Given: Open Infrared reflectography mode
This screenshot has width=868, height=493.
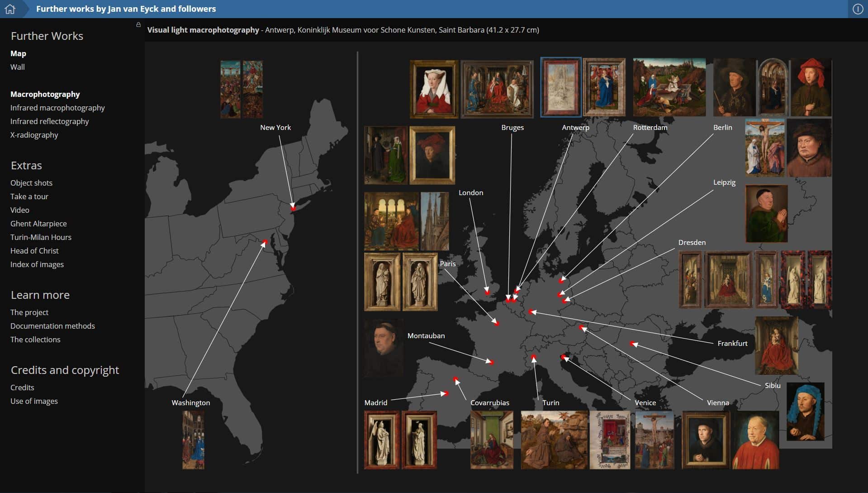Looking at the screenshot, I should [50, 121].
